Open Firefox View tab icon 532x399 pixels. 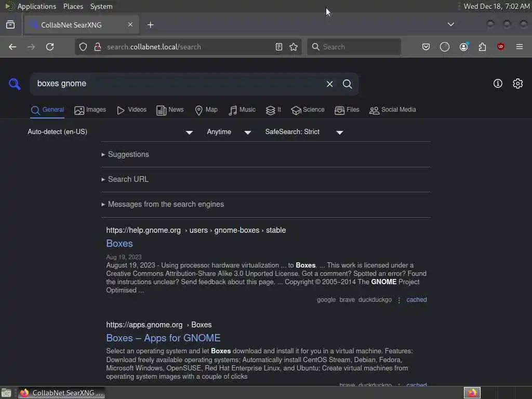coord(10,24)
